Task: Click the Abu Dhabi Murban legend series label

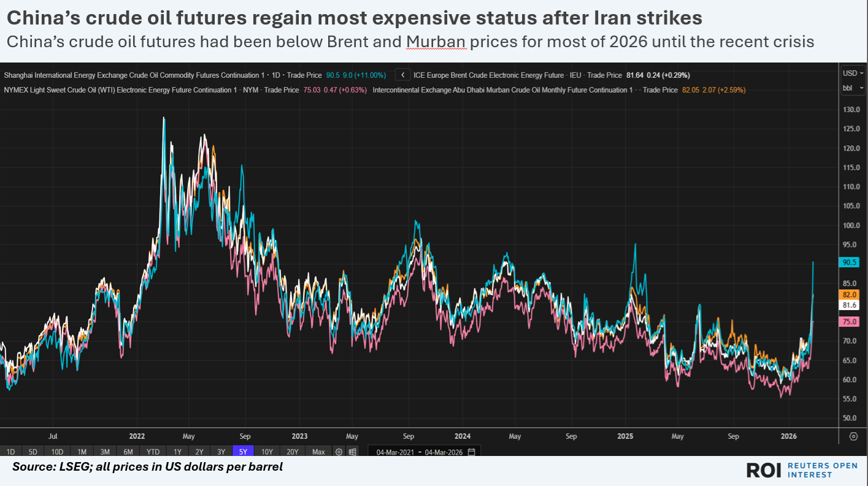Action: tap(502, 90)
